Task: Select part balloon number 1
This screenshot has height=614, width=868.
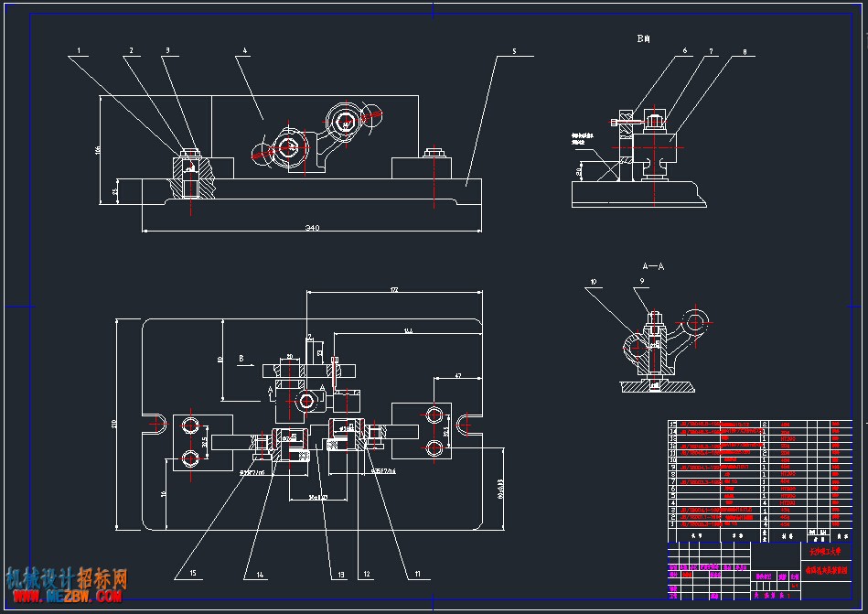Action: pyautogui.click(x=79, y=50)
